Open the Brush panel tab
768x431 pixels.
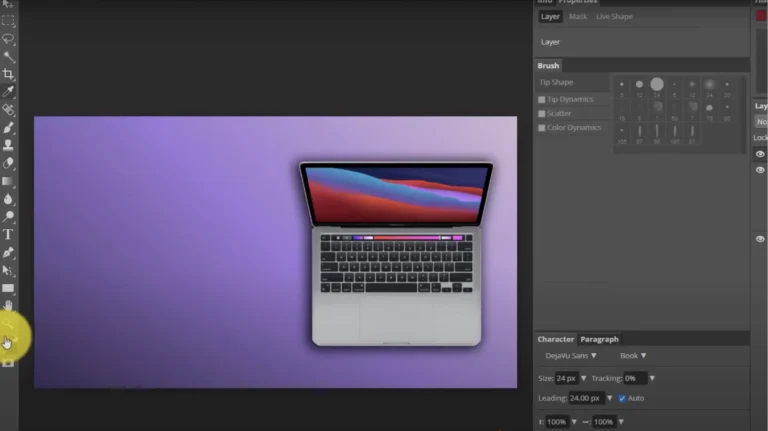tap(548, 65)
